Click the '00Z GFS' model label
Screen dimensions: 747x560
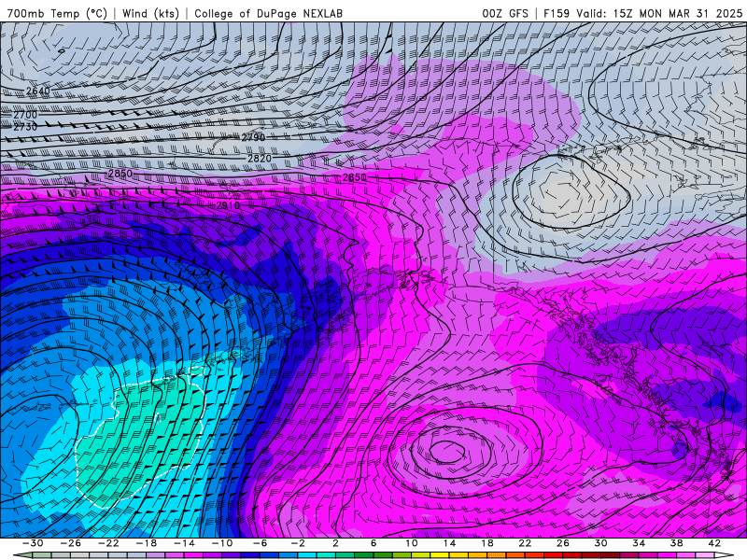(505, 13)
